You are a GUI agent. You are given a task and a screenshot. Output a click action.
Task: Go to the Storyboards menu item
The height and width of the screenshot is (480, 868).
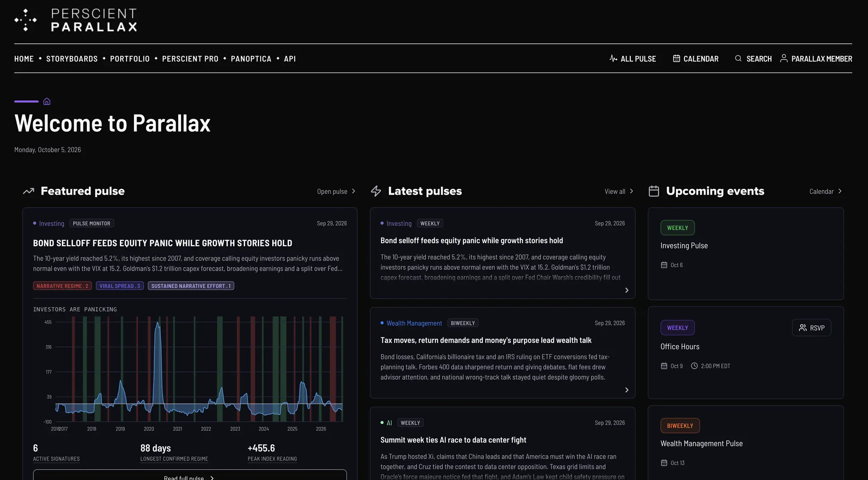[x=72, y=59]
